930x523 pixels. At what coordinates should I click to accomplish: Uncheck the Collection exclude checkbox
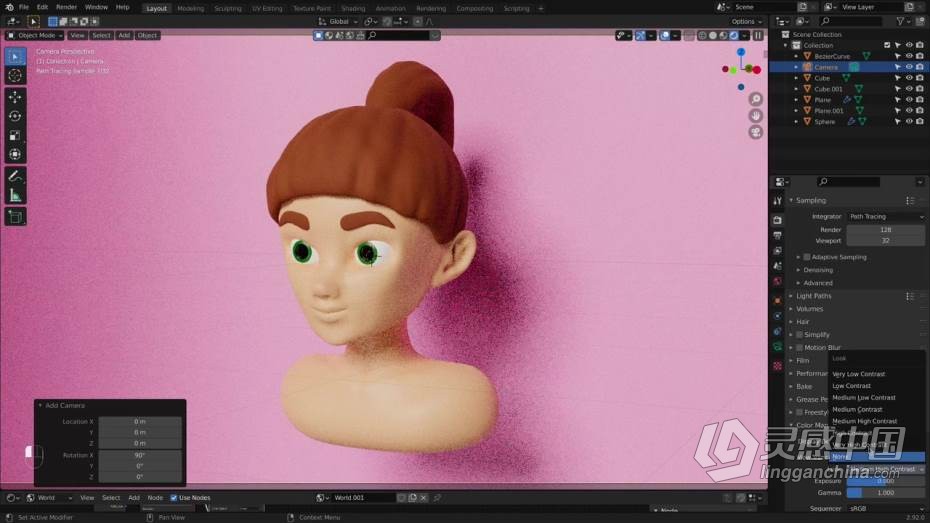[887, 46]
